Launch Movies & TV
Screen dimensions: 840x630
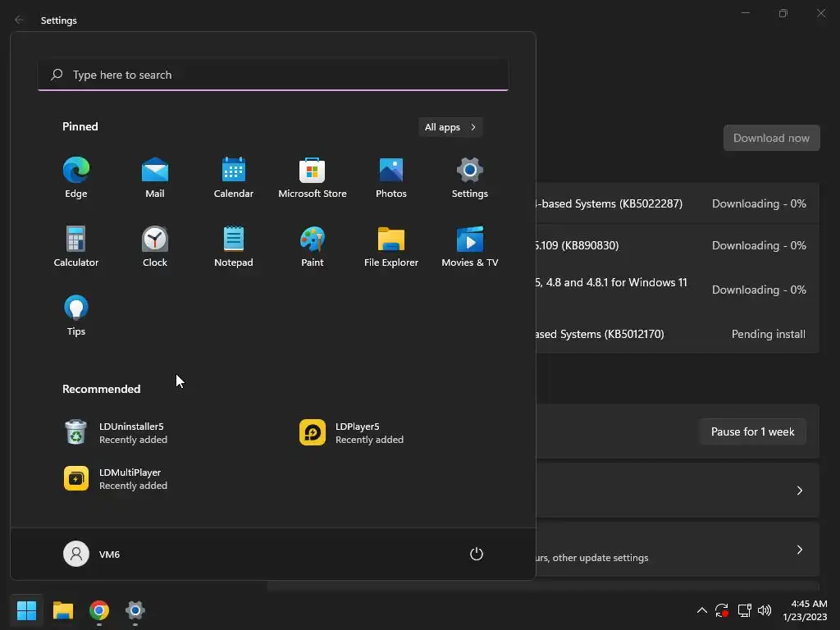[470, 246]
